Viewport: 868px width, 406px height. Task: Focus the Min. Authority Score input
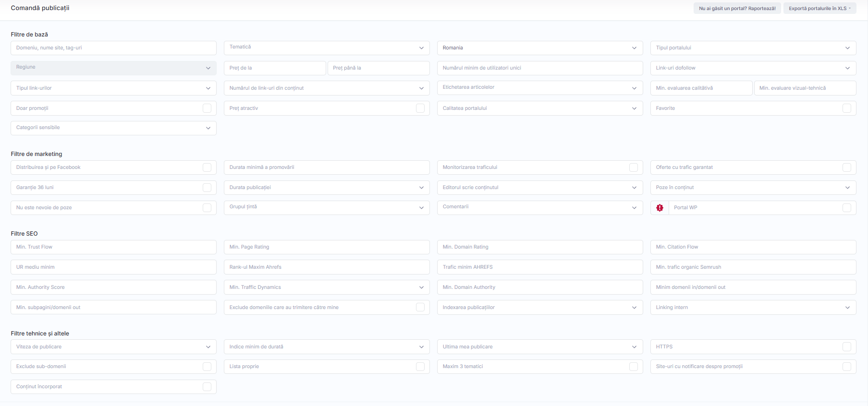coord(113,287)
